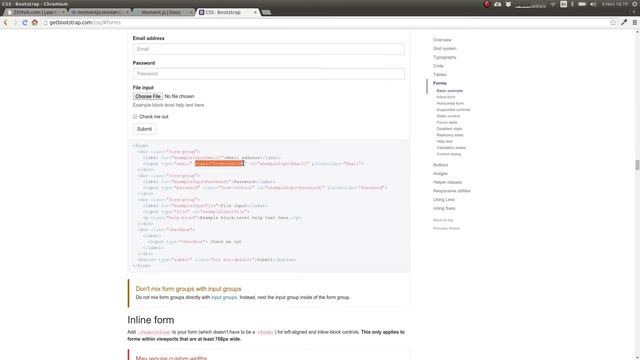Jump to Validation states sub-section
The height and width of the screenshot is (360, 640).
click(451, 148)
